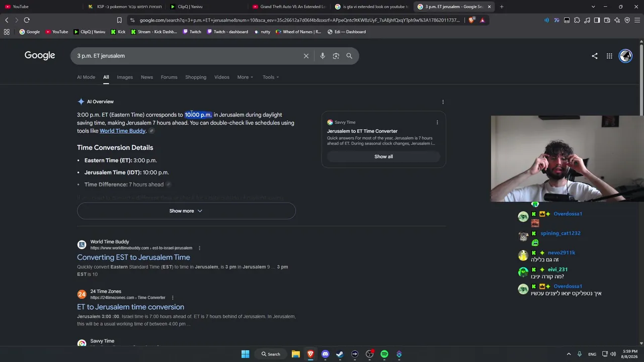Viewport: 644px width, 362px height.
Task: Open the apps grid in bookmarks bar
Action: [7, 32]
